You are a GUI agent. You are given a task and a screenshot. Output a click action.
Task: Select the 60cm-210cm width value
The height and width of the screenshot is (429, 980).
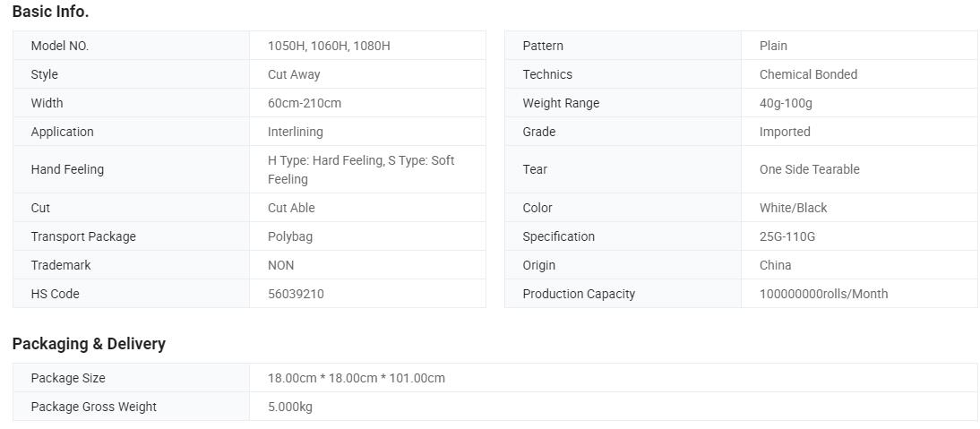pyautogui.click(x=305, y=103)
